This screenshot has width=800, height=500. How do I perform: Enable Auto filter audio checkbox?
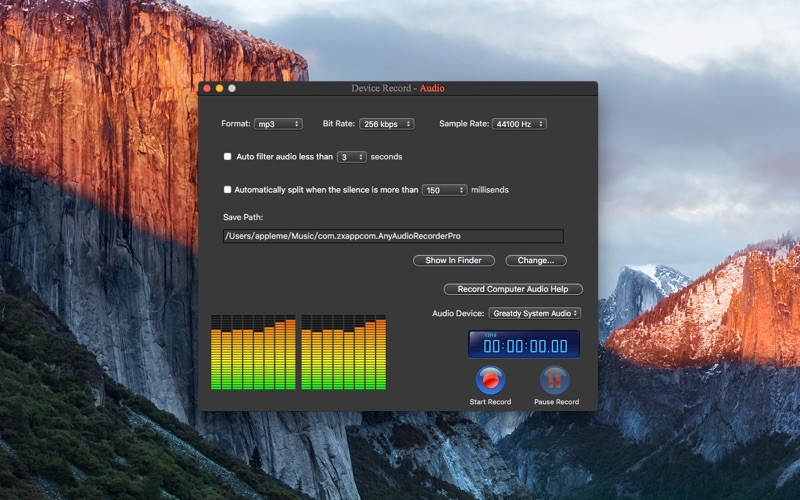(x=228, y=157)
